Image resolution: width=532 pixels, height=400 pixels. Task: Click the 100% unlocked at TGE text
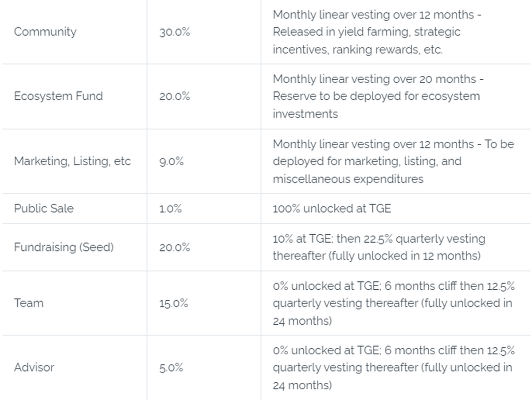point(332,209)
